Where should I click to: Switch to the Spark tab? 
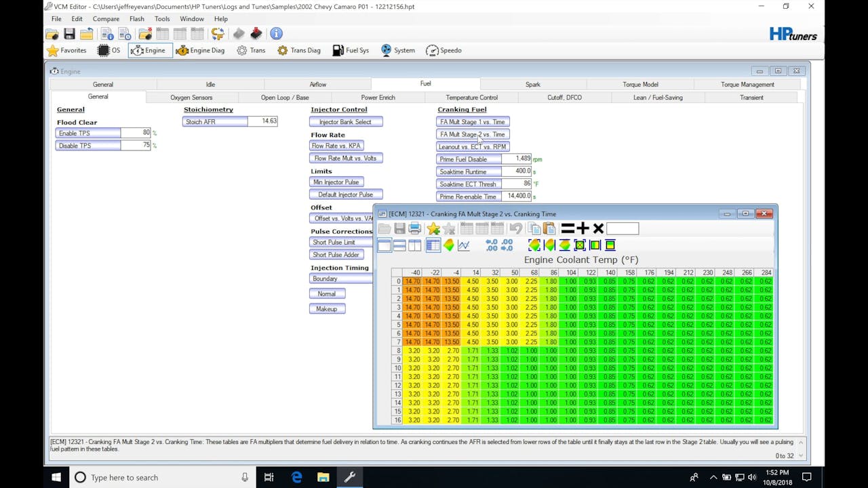[x=533, y=85]
